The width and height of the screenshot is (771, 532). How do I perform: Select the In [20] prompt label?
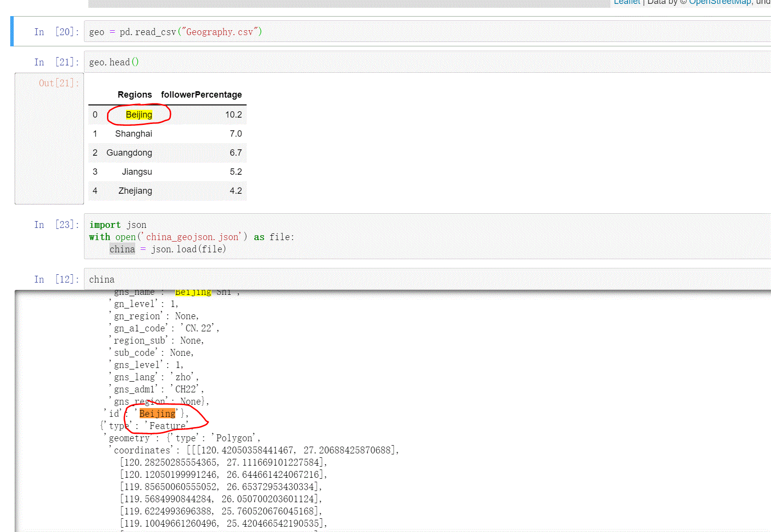click(x=57, y=32)
